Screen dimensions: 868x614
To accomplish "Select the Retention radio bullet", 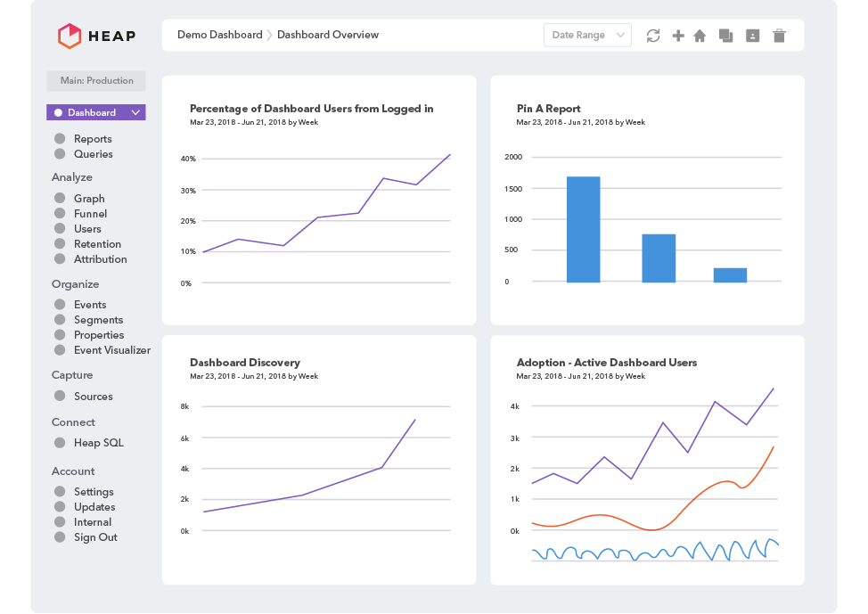I will 60,244.
